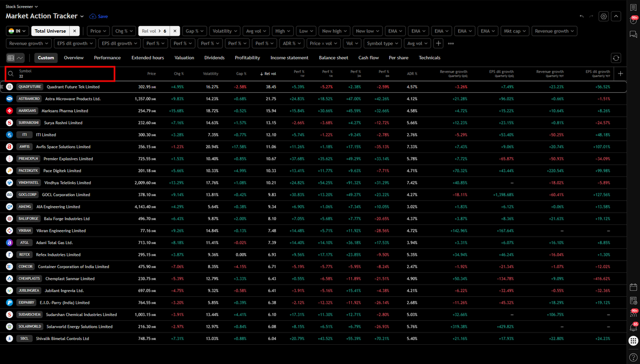This screenshot has width=640, height=364.
Task: Open the apps grid button
Action: 634,341
